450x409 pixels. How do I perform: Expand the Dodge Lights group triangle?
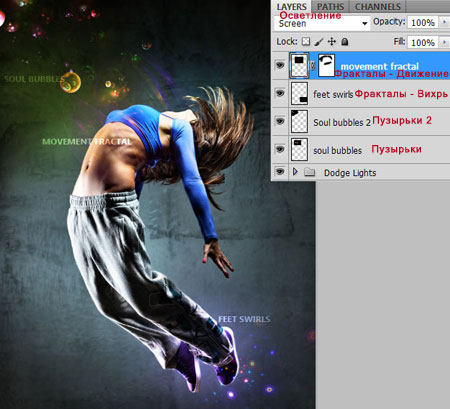pyautogui.click(x=295, y=172)
